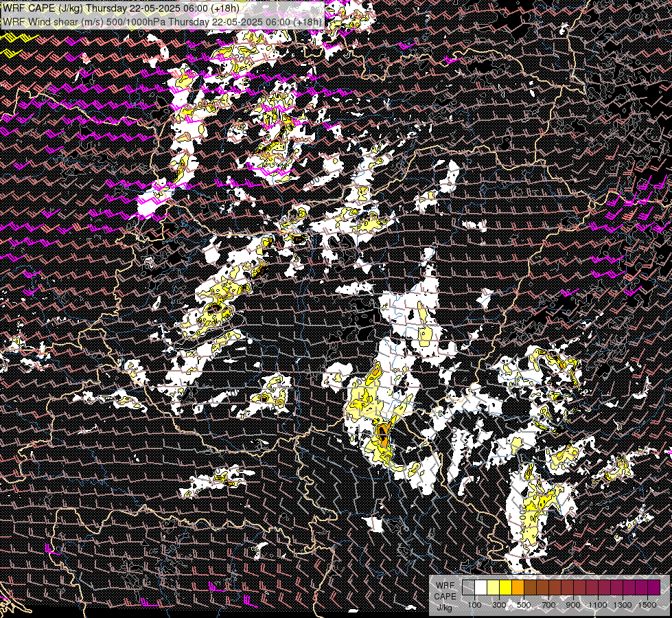Click the '1300' legend value
The width and height of the screenshot is (672, 618).
(x=623, y=605)
